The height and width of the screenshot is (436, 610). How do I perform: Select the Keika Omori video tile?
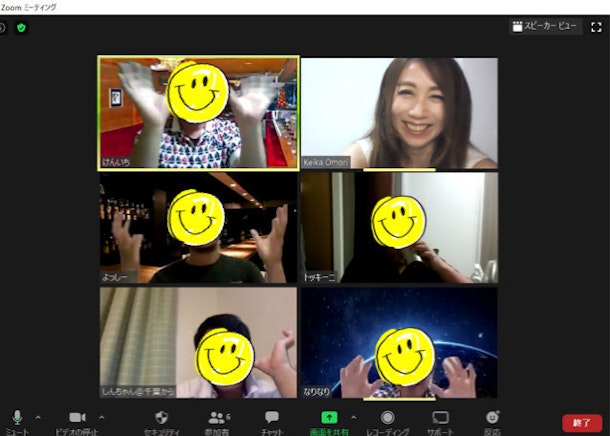coord(399,112)
